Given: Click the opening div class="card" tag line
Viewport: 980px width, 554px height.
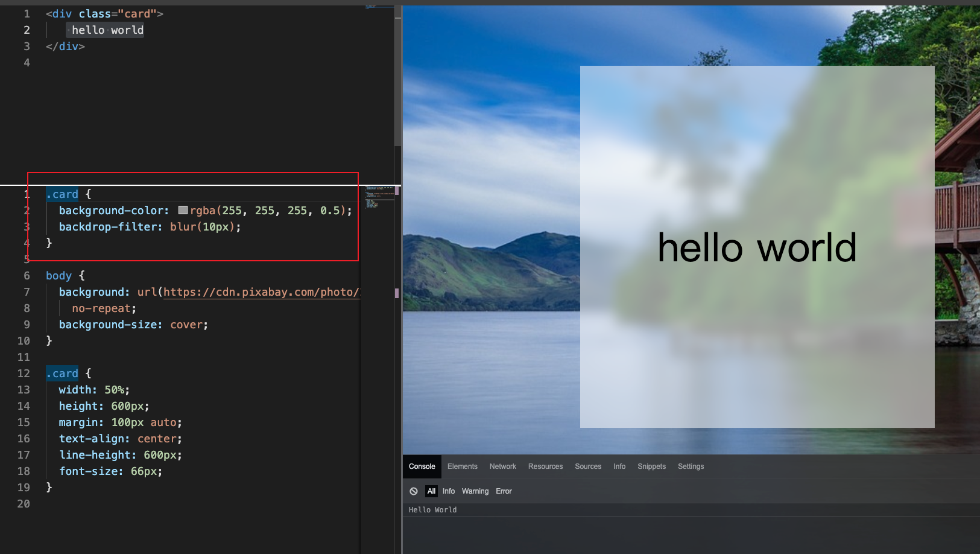Looking at the screenshot, I should (104, 14).
